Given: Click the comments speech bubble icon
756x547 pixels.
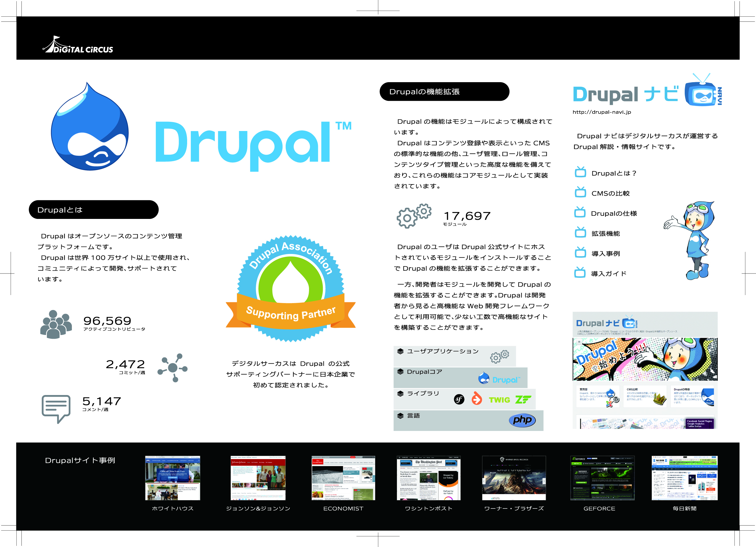Looking at the screenshot, I should click(56, 409).
